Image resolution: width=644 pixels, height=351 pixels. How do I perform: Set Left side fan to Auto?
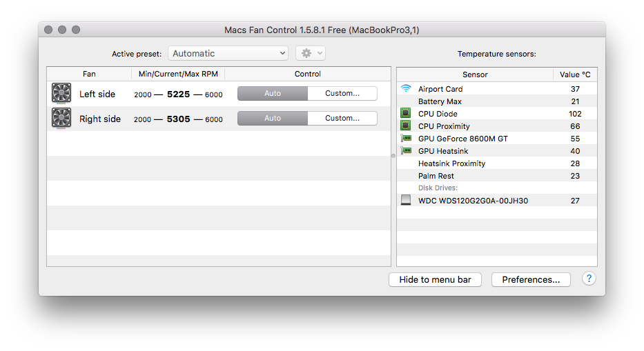tap(273, 93)
